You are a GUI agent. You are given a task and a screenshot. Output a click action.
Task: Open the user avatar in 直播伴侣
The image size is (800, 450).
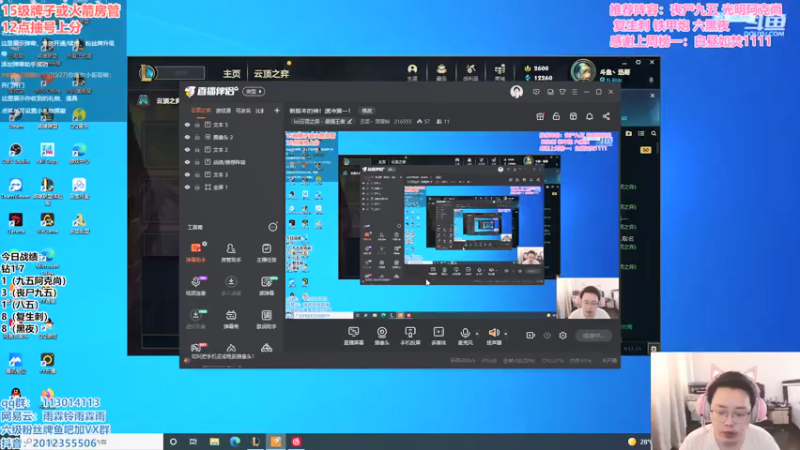coord(516,92)
